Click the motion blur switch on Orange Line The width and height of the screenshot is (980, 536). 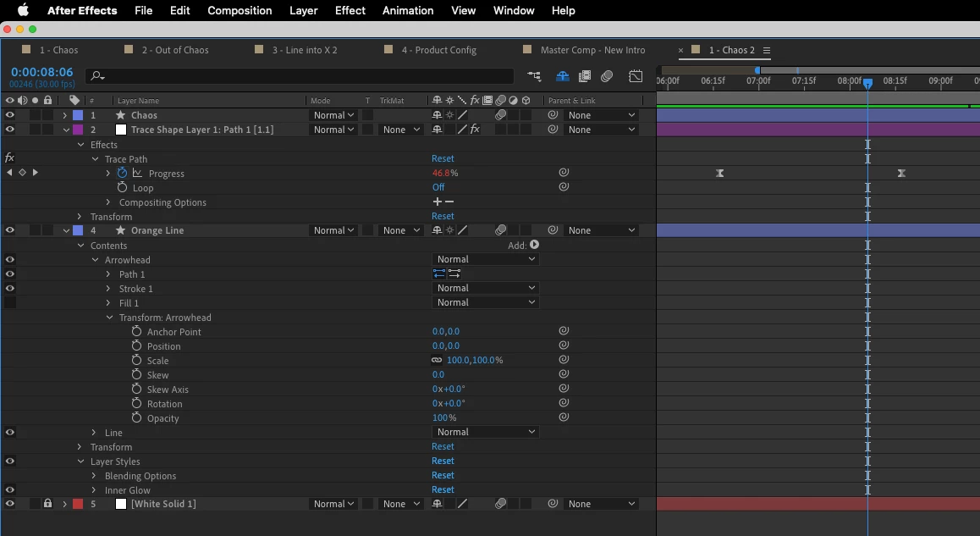click(500, 230)
